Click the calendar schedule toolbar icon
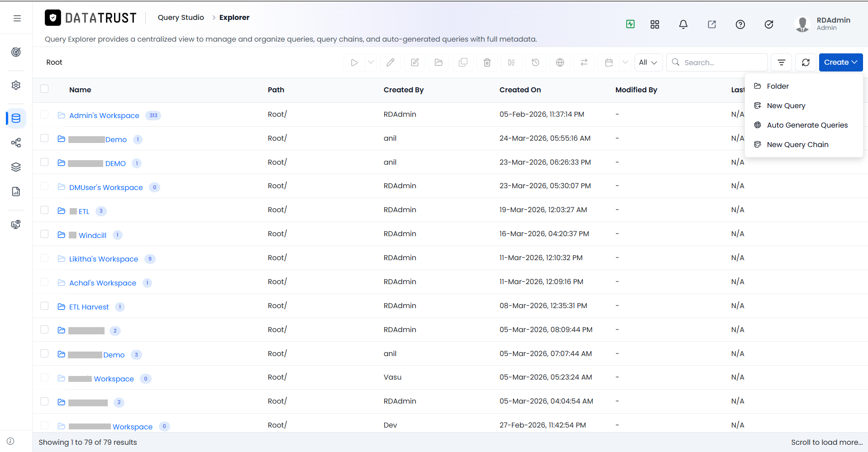Viewport: 868px width, 452px height. click(609, 62)
